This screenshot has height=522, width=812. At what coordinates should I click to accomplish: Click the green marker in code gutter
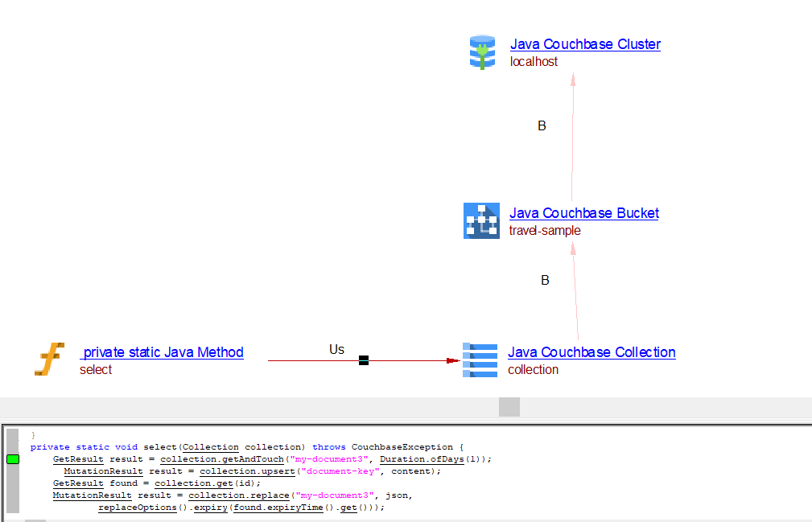[x=13, y=459]
